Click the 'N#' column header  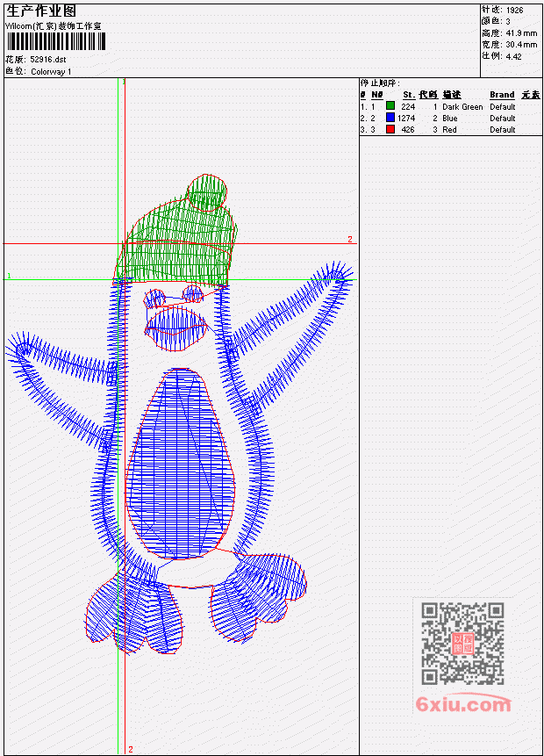[x=377, y=95]
